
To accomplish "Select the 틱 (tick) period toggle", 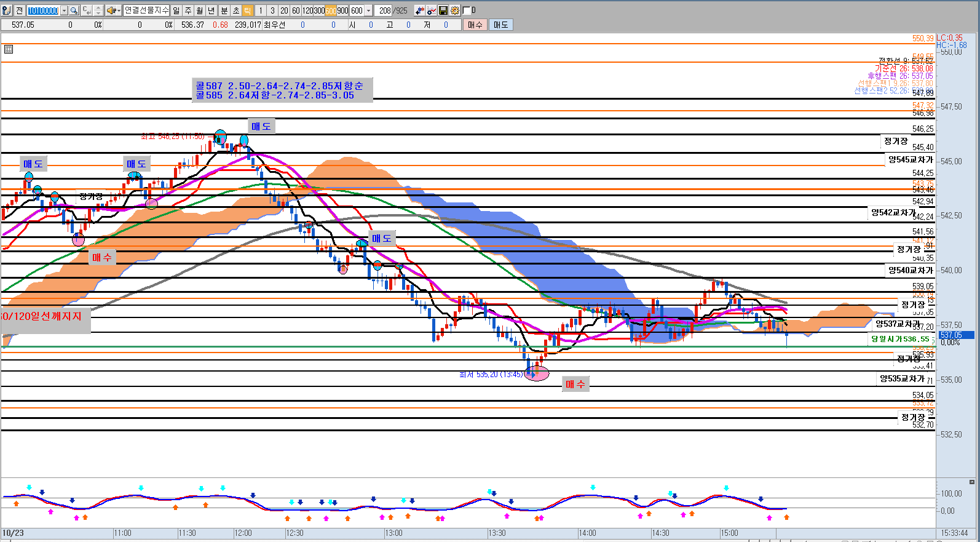I will point(247,10).
